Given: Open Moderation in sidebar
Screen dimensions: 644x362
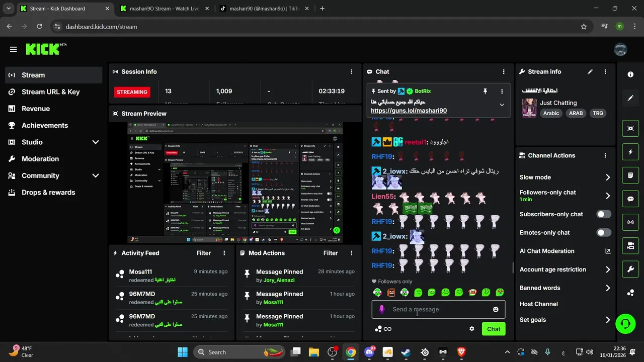Looking at the screenshot, I should (x=54, y=159).
